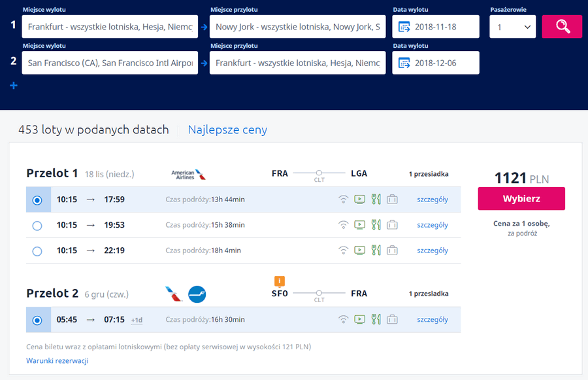Open szczegóły for the 19:53 arrival flight

[x=433, y=225]
